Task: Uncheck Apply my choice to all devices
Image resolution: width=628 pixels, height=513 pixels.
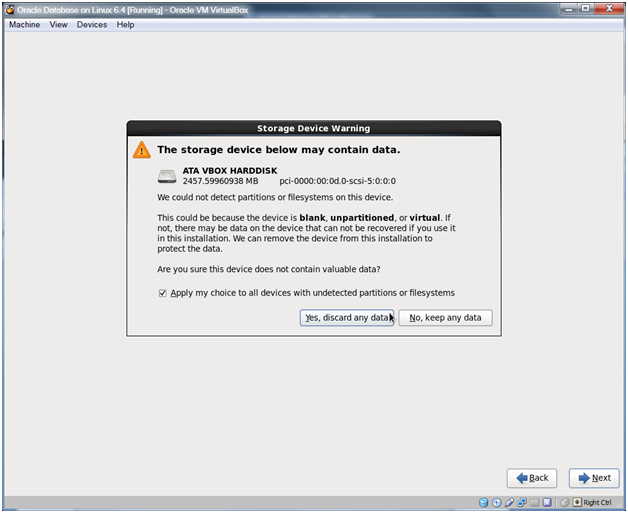Action: [163, 293]
